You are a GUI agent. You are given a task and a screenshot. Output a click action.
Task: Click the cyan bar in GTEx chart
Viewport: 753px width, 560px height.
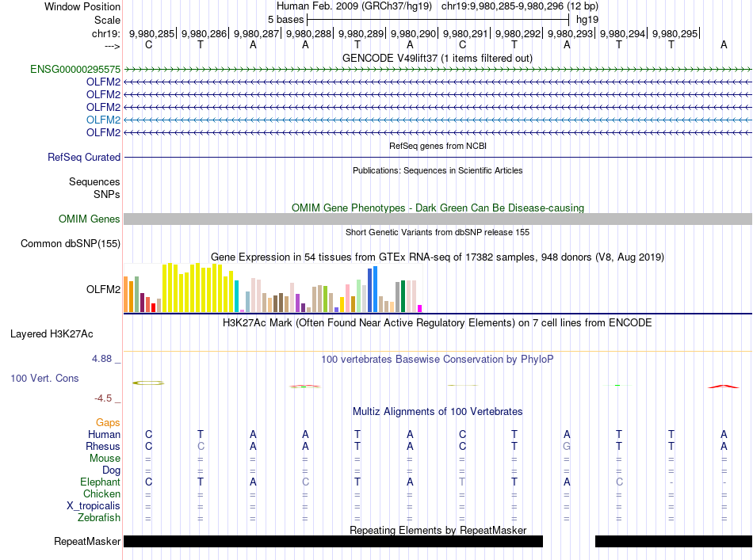(x=236, y=296)
